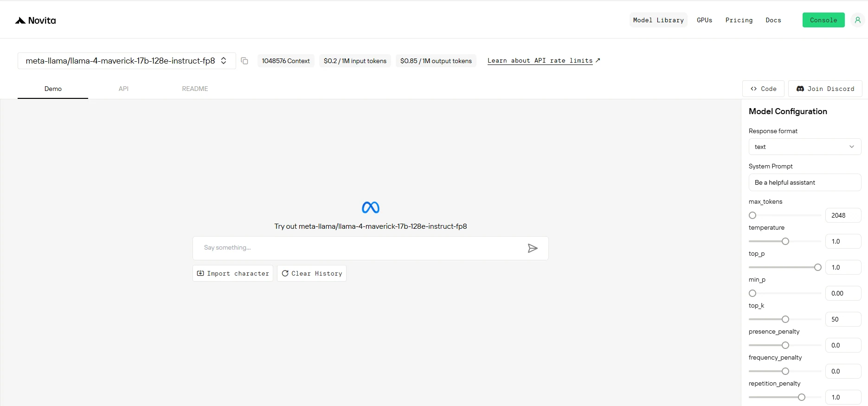
Task: Switch to the API tab
Action: [x=123, y=89]
